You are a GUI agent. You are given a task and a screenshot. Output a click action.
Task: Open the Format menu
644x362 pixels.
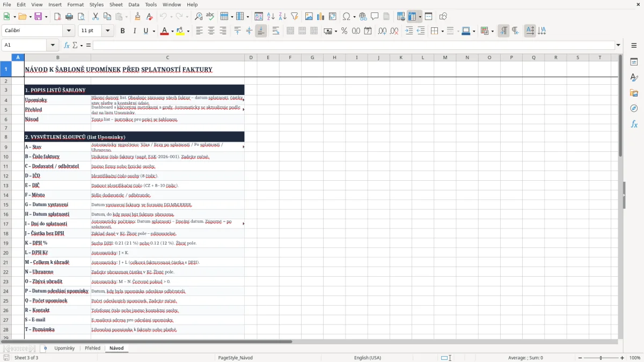pyautogui.click(x=76, y=4)
